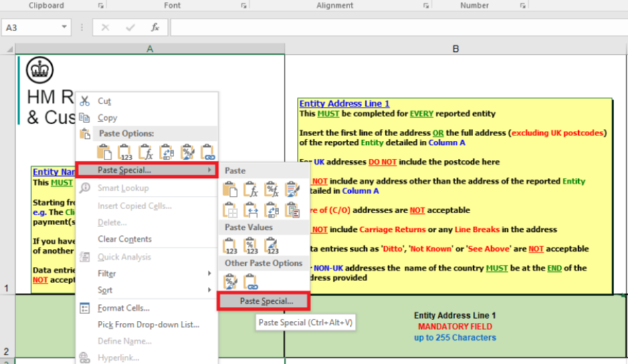Screen dimensions: 628x364
Task: Select Values & Source Formatting (brush 123) icon
Action: (272, 246)
